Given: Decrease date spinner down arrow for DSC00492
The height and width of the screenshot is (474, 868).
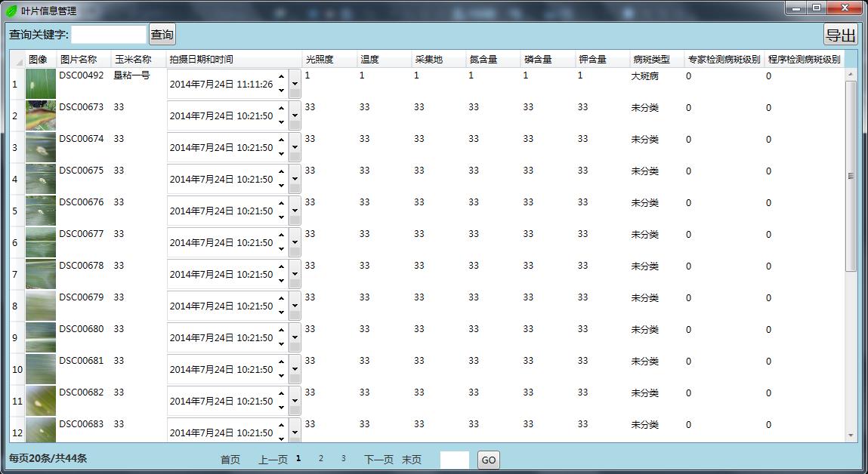Looking at the screenshot, I should pyautogui.click(x=282, y=91).
